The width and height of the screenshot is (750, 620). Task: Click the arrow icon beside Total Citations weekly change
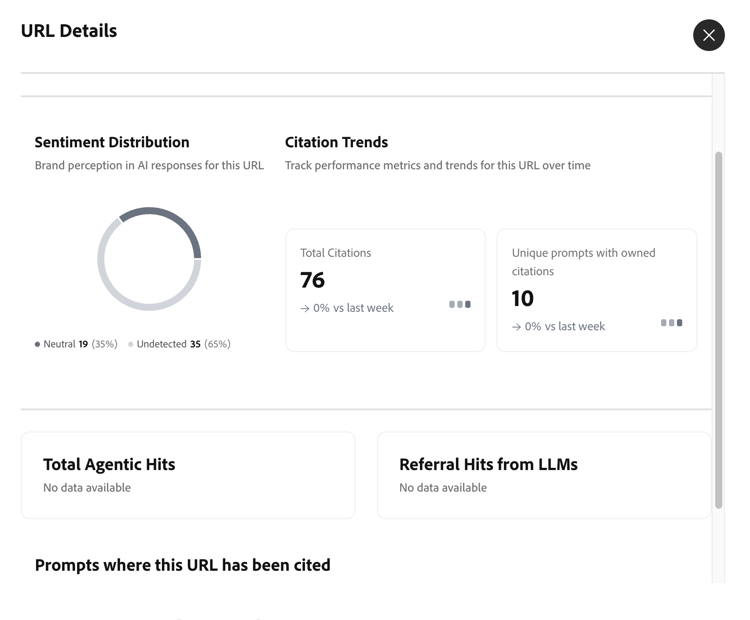point(305,309)
